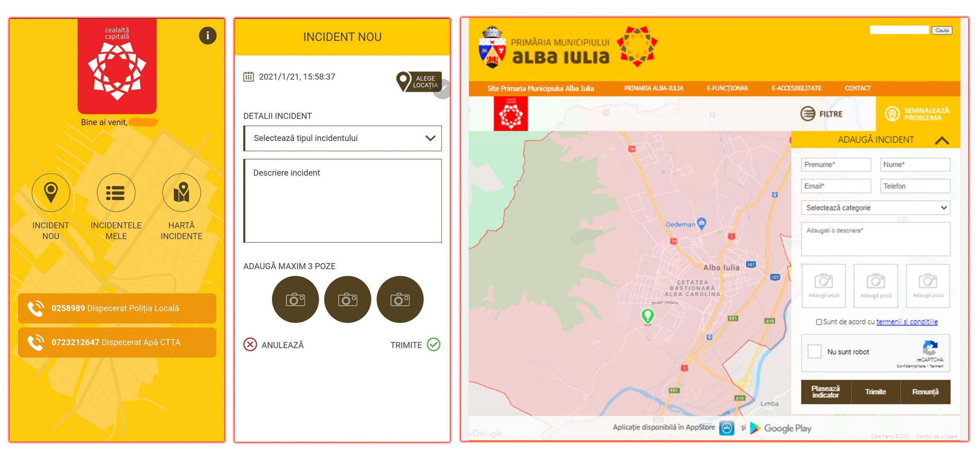Open the E-Funcționar menu item

click(x=727, y=88)
